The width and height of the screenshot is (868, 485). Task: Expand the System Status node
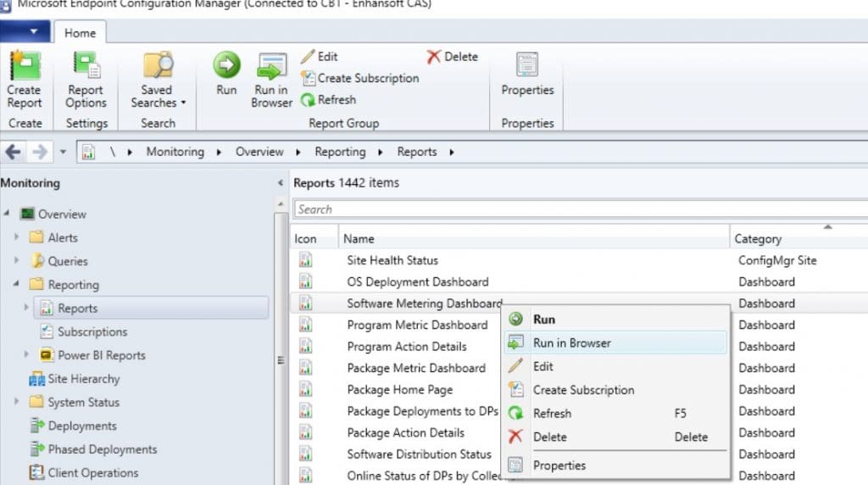point(17,401)
